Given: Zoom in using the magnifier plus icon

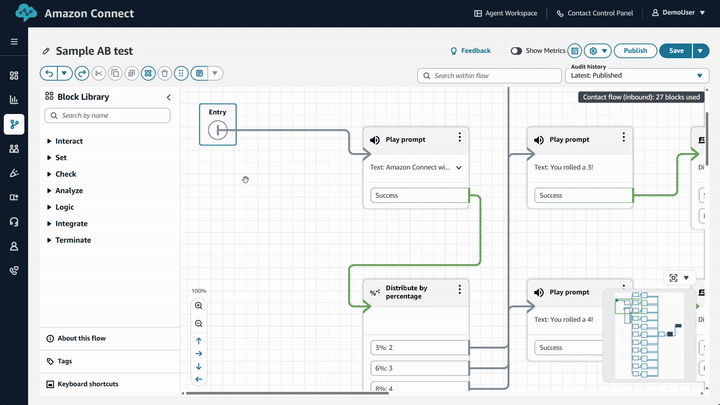Looking at the screenshot, I should click(x=198, y=306).
